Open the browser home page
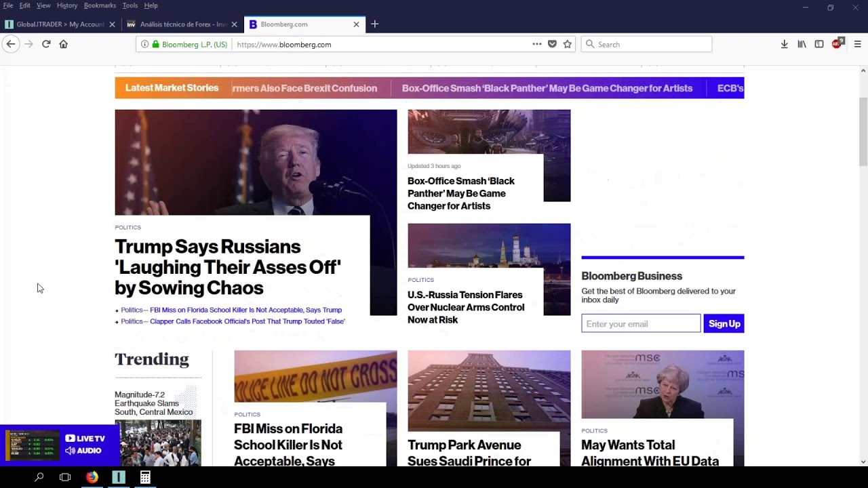868x488 pixels. [64, 44]
